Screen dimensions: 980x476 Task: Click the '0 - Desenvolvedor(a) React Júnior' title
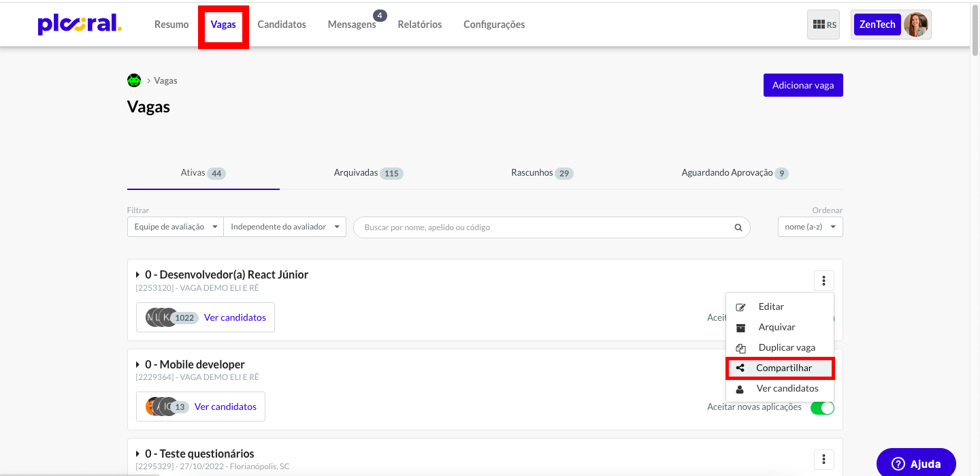227,275
